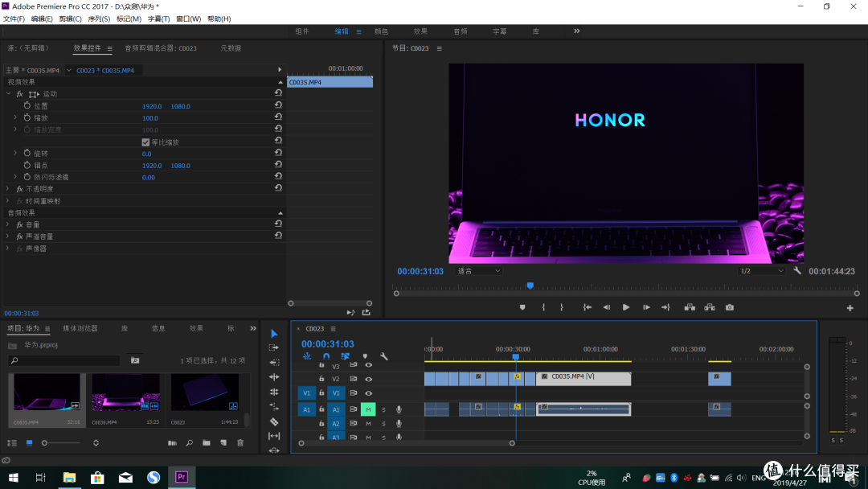The width and height of the screenshot is (868, 489).
Task: Toggle uniform scale checkbox
Action: click(x=145, y=142)
